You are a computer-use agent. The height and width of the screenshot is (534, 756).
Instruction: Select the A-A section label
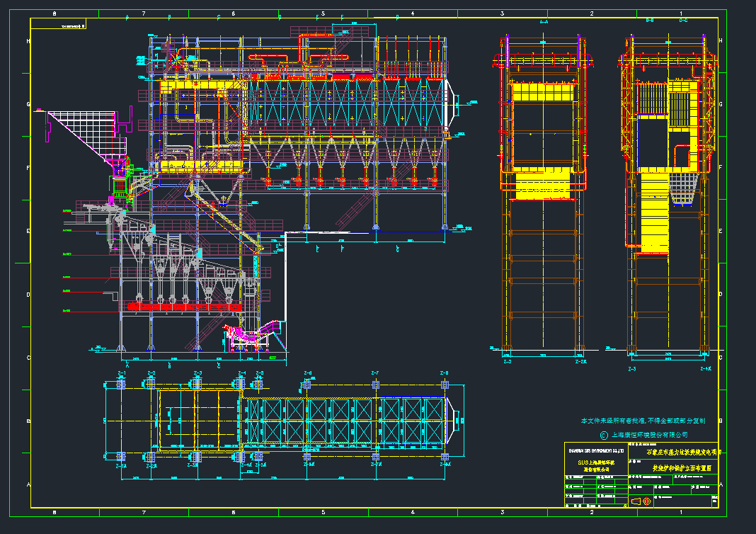[544, 22]
